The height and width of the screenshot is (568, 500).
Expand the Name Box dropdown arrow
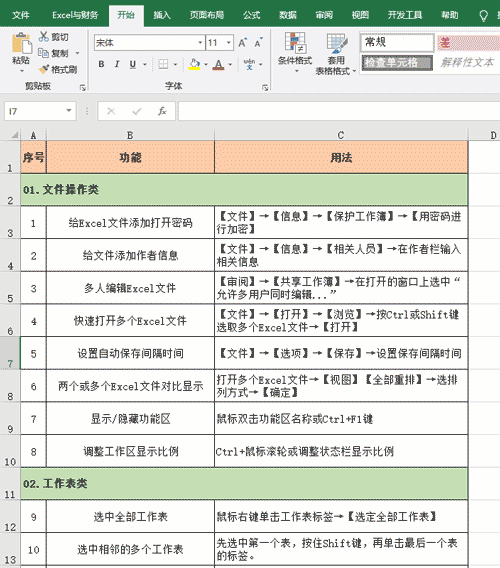[x=68, y=111]
